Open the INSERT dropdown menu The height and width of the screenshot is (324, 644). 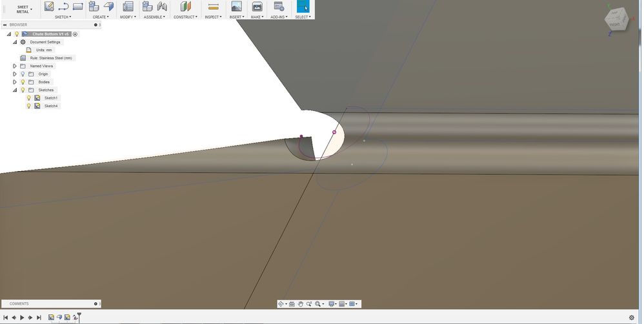click(237, 17)
